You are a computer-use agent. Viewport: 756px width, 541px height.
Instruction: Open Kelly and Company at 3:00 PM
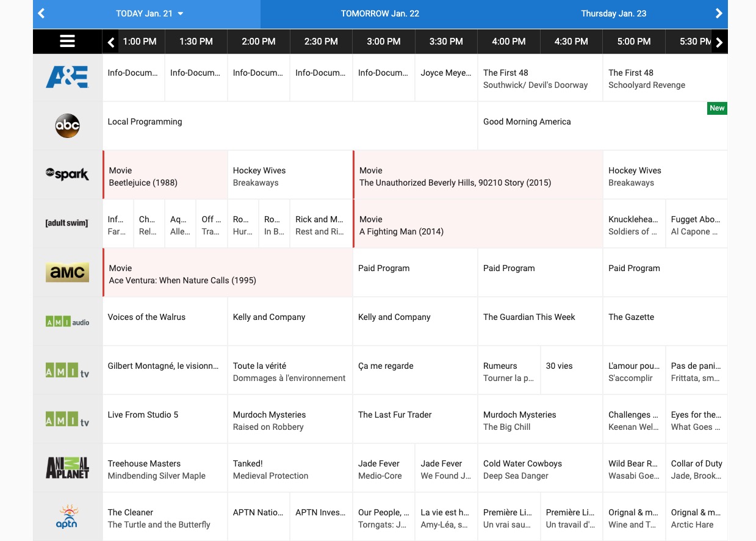[x=415, y=321]
